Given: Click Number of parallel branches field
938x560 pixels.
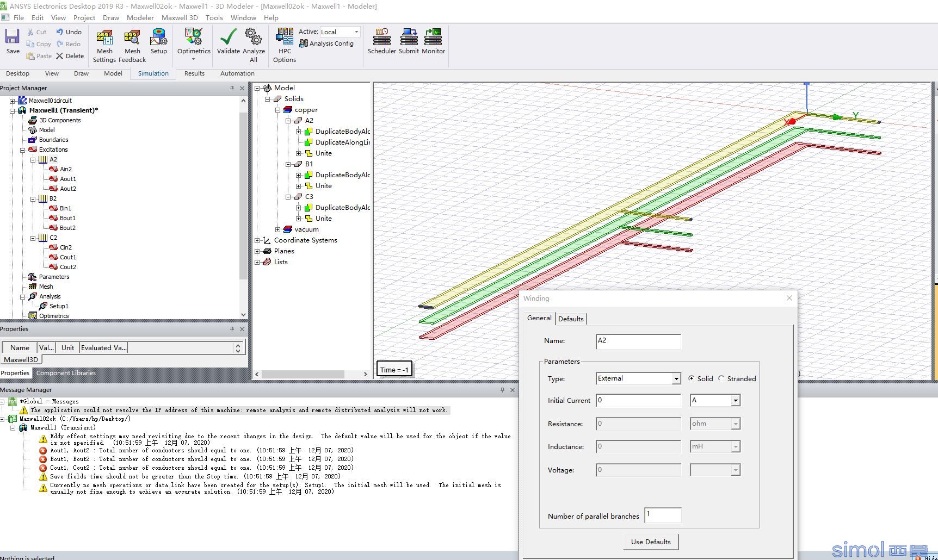Looking at the screenshot, I should point(663,515).
